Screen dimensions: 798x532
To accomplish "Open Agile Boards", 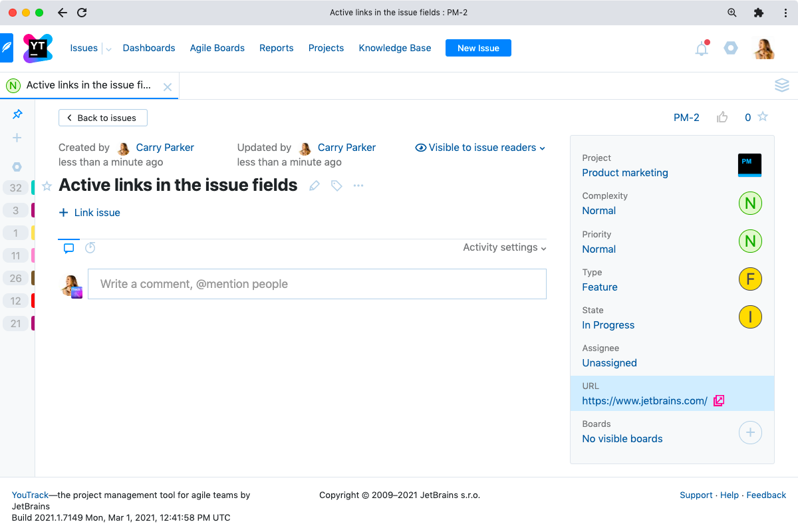I will coord(217,48).
